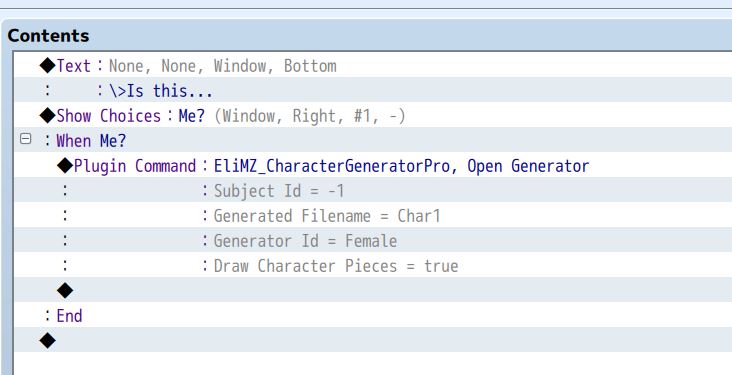Click the Show Choices diamond marker
The width and height of the screenshot is (732, 375).
(x=48, y=115)
